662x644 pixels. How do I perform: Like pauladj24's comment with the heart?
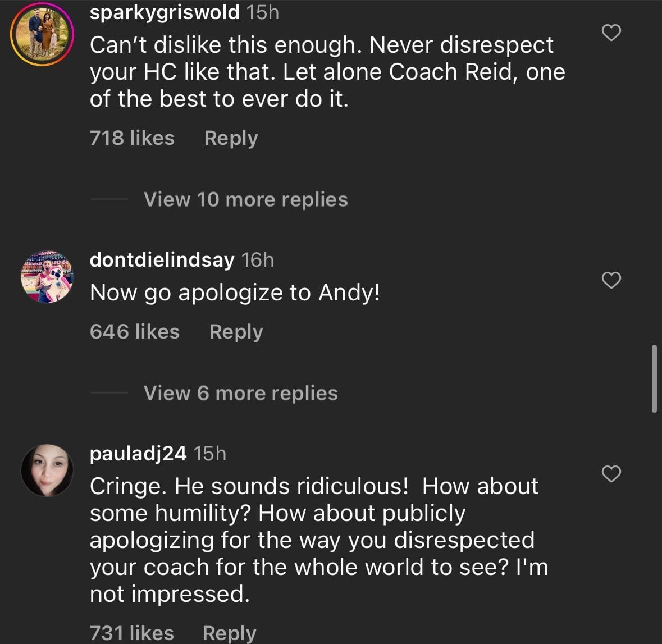[611, 474]
